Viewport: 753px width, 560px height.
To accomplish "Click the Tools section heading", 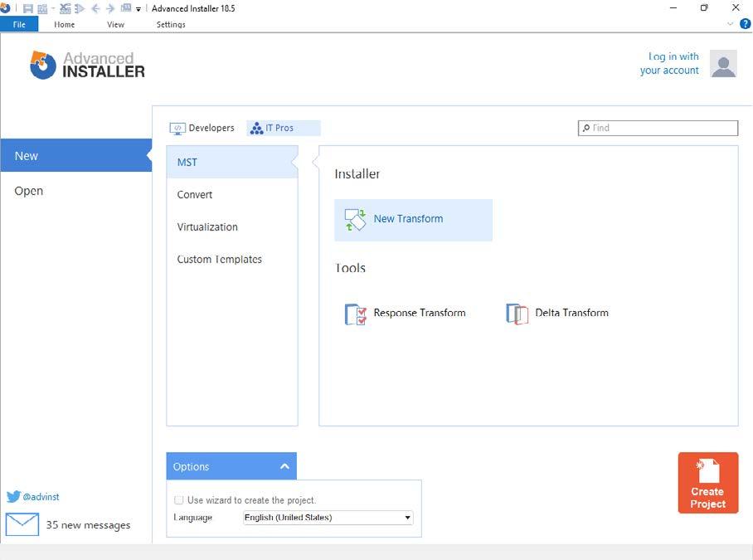I will (x=350, y=268).
